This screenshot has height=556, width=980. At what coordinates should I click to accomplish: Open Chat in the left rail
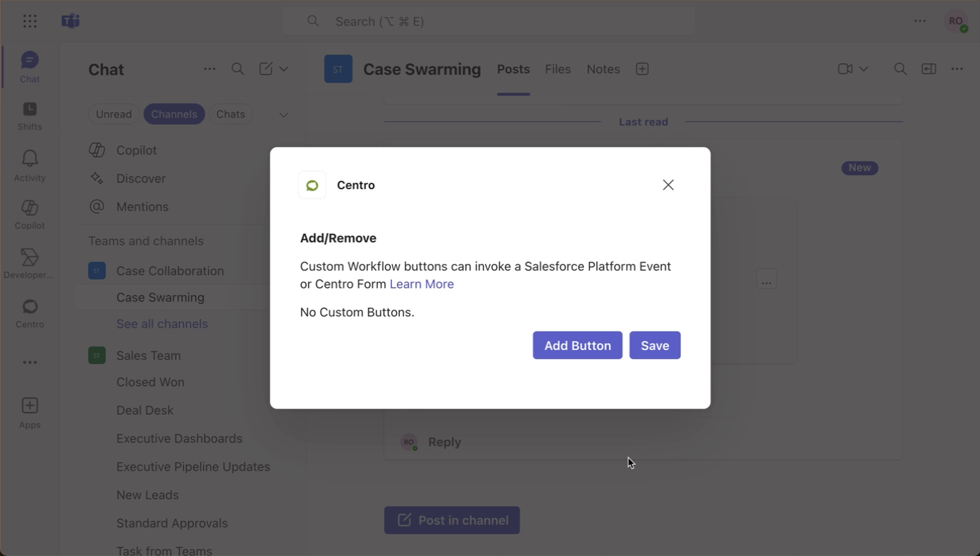(x=30, y=67)
